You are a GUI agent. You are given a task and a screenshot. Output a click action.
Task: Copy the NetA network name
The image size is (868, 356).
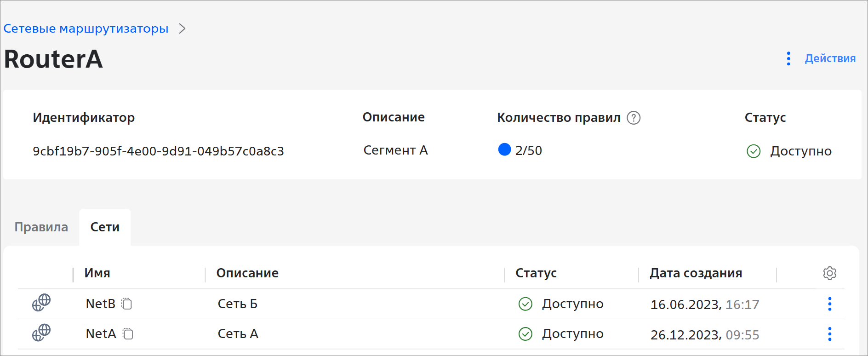(128, 333)
